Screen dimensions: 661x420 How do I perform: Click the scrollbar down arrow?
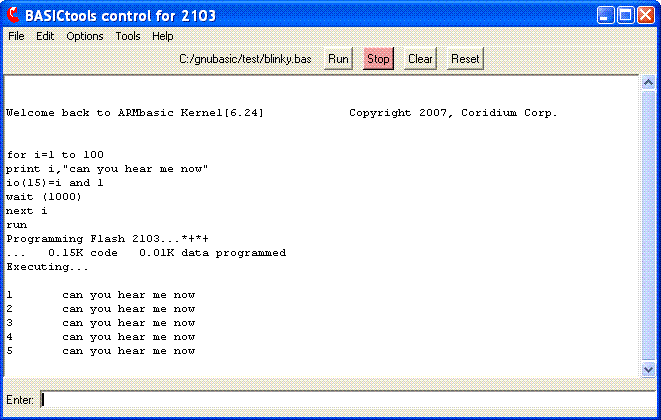(x=648, y=370)
